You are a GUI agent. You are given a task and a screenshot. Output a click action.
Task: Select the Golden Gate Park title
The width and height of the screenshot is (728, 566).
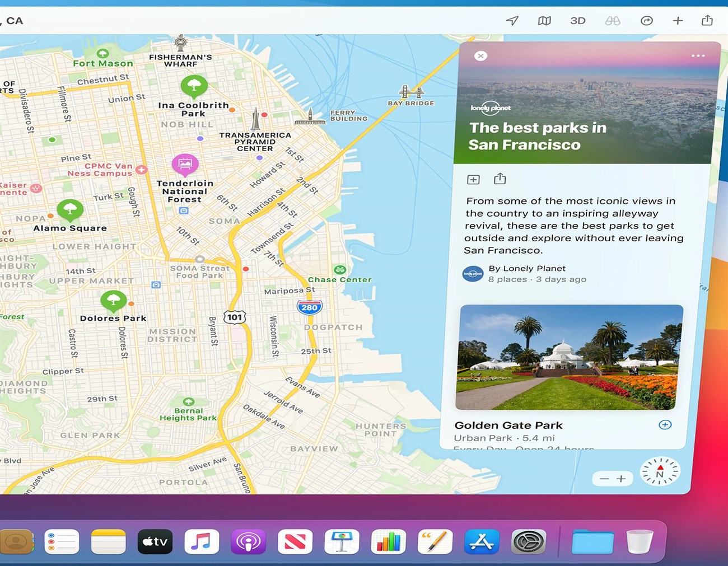pyautogui.click(x=508, y=425)
